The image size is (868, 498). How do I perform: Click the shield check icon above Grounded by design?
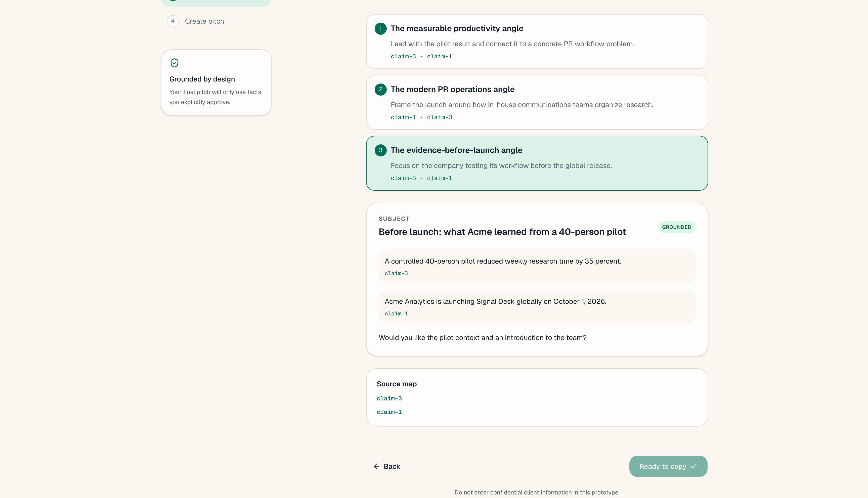point(174,63)
